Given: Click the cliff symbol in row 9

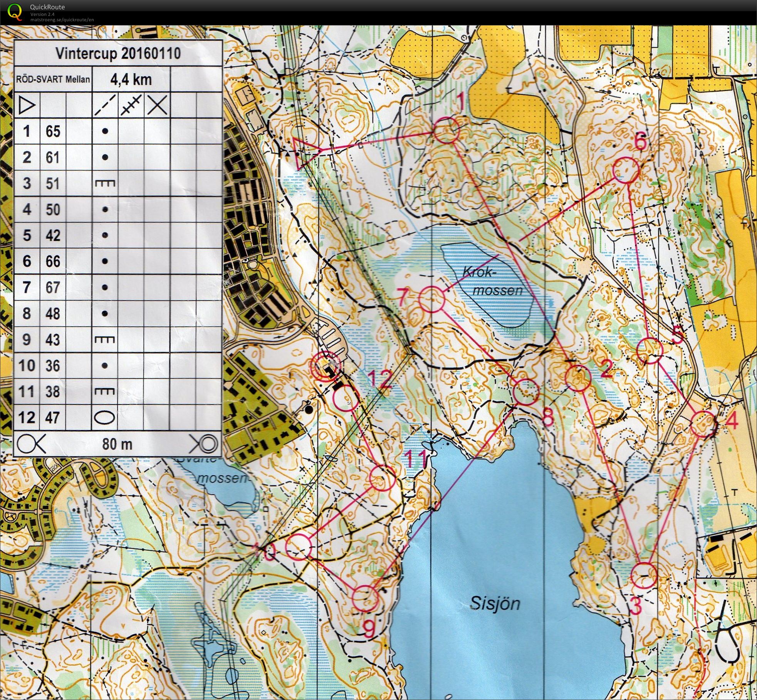Looking at the screenshot, I should tap(105, 339).
